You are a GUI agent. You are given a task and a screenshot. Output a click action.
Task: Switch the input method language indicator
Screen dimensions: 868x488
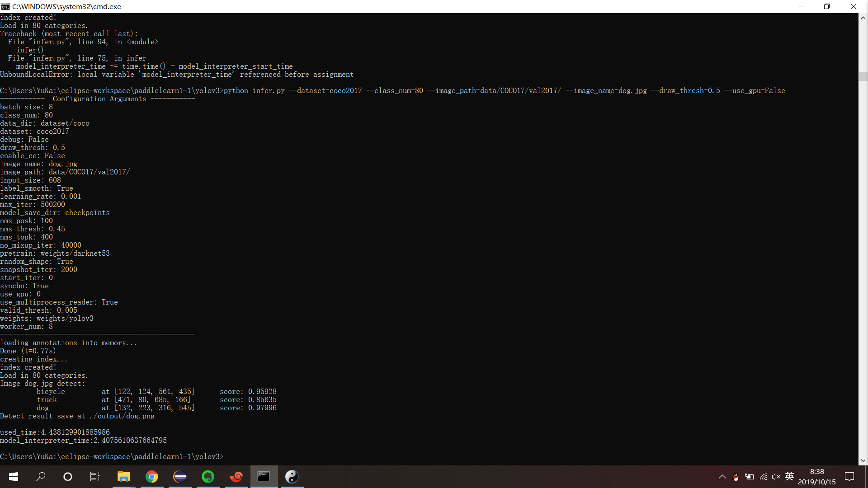[x=789, y=477]
